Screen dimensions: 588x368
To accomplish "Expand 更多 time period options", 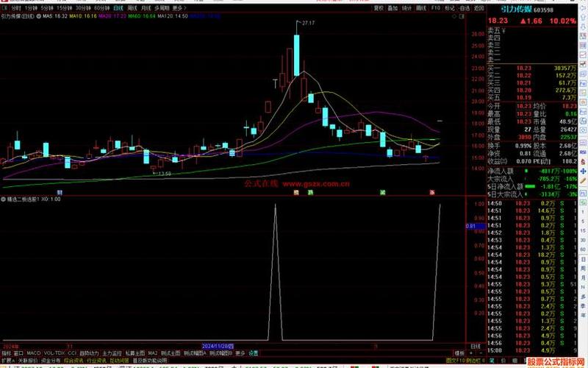I will click(177, 7).
